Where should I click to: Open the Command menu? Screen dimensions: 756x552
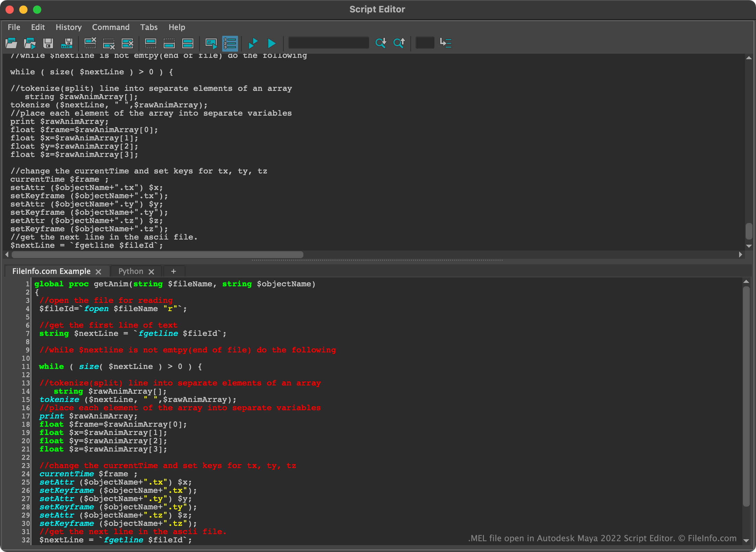[x=110, y=27]
